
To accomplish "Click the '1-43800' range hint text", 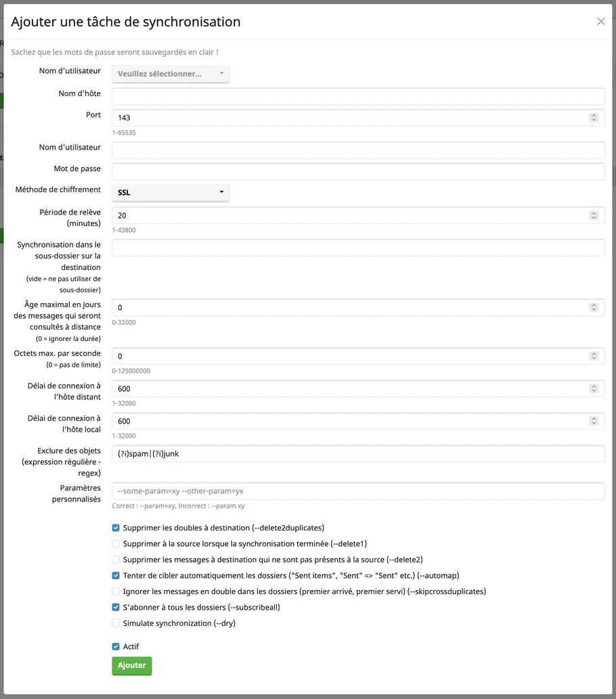I will [124, 231].
